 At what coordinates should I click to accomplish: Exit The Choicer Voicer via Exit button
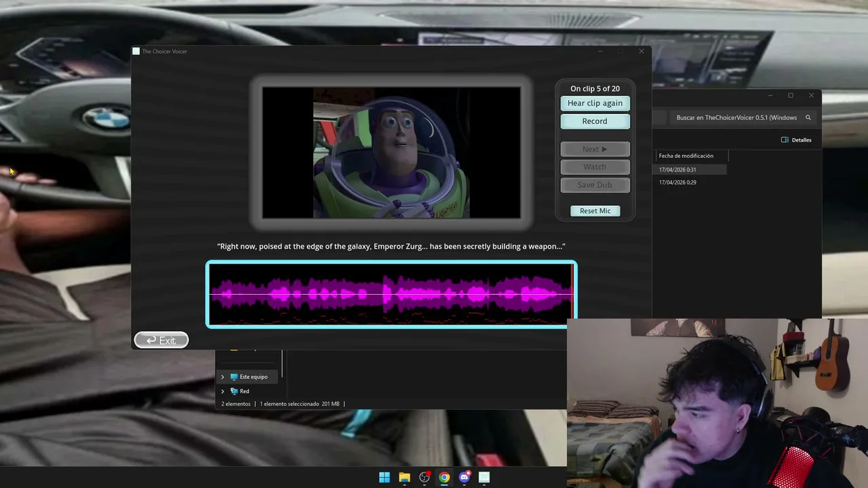tap(161, 340)
